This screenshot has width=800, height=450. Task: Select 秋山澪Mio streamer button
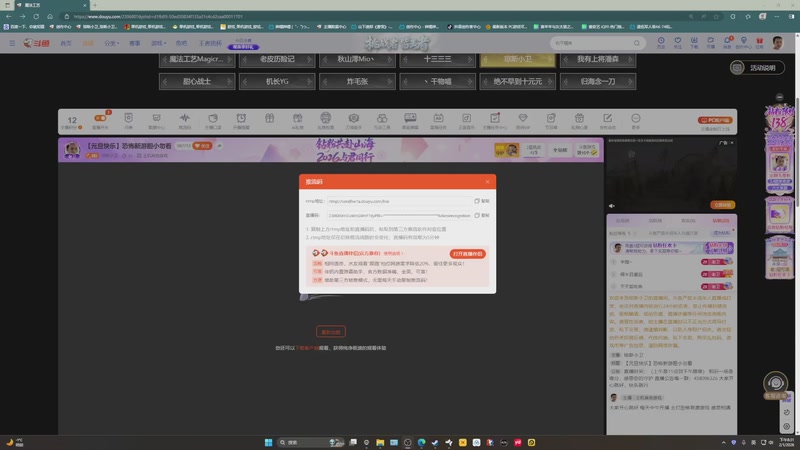coord(357,59)
